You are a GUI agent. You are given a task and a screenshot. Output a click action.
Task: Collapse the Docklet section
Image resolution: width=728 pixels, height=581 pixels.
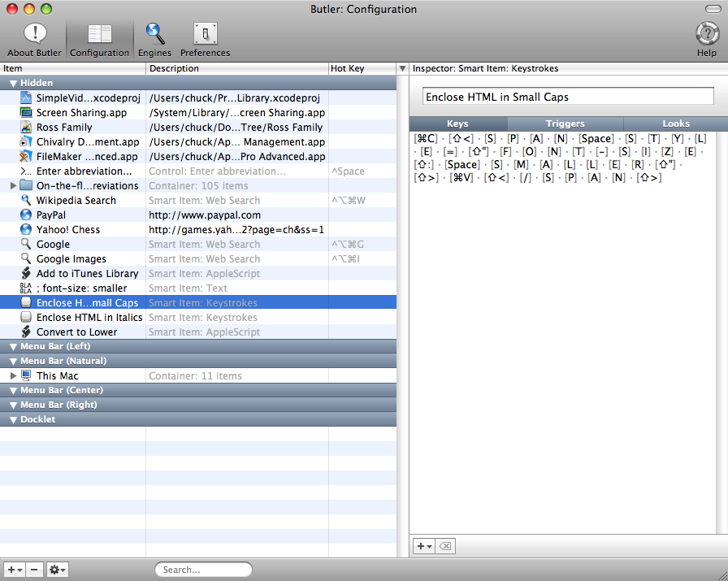(x=13, y=420)
